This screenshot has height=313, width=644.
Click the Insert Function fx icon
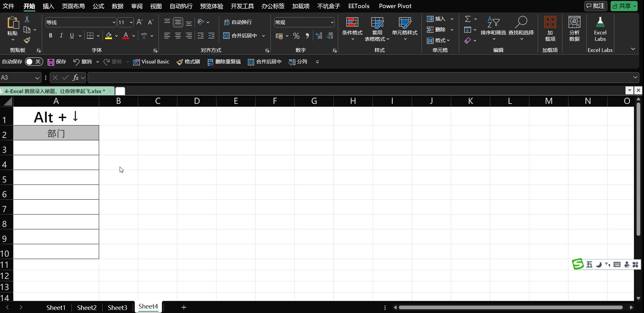tap(76, 78)
